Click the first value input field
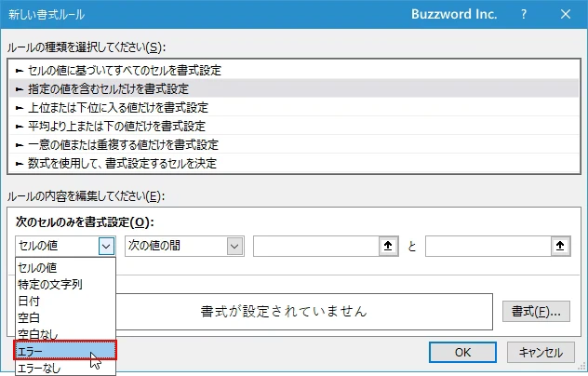 point(316,246)
